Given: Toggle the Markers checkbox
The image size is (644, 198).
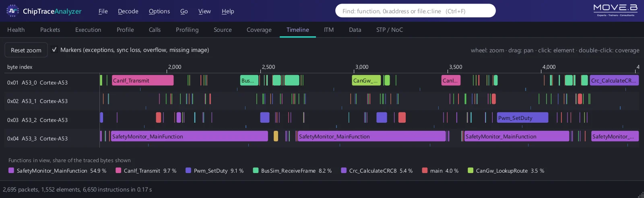Looking at the screenshot, I should (x=54, y=50).
